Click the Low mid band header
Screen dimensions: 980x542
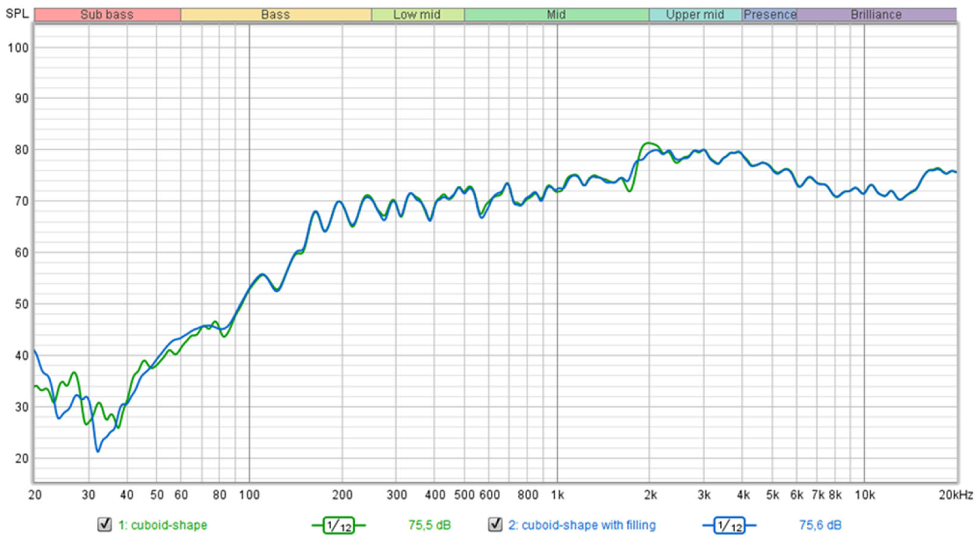click(x=417, y=15)
